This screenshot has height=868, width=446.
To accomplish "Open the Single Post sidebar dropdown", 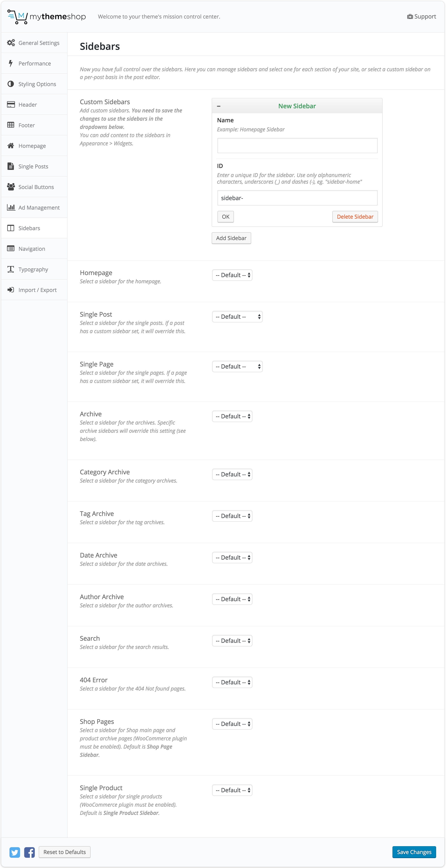I will [x=237, y=316].
